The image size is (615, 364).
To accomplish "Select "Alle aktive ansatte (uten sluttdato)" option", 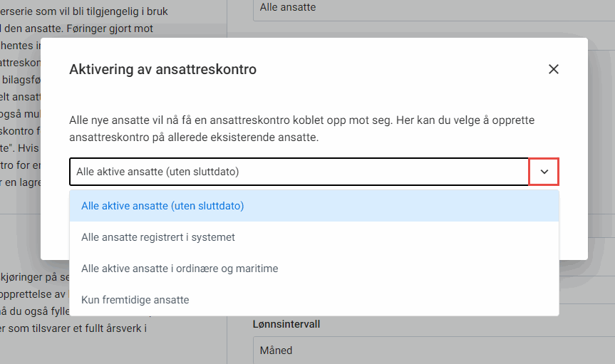I will (162, 206).
